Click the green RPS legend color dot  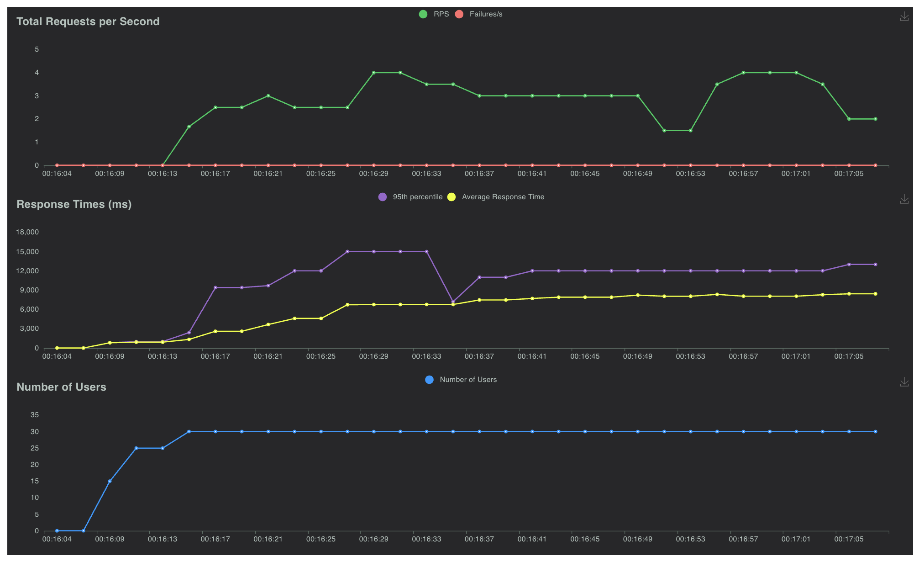423,14
